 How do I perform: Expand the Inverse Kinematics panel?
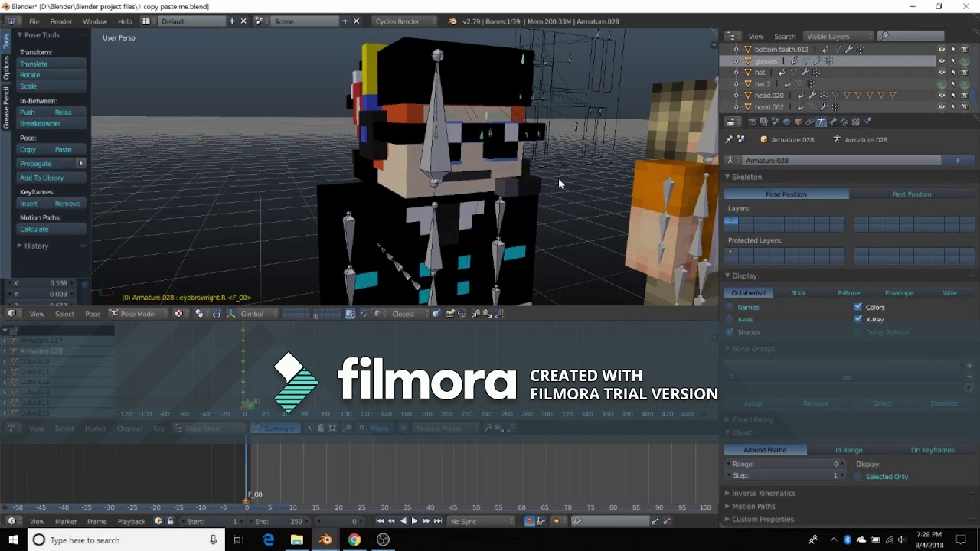763,493
